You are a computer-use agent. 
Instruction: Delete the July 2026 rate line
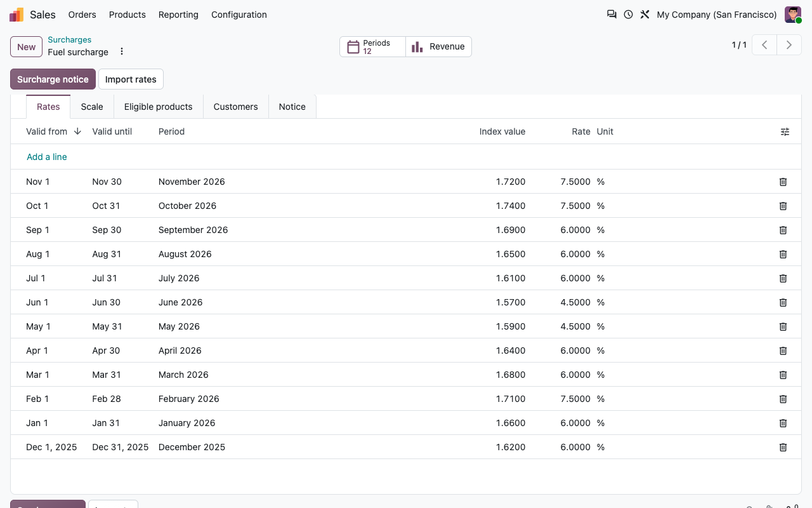point(783,278)
